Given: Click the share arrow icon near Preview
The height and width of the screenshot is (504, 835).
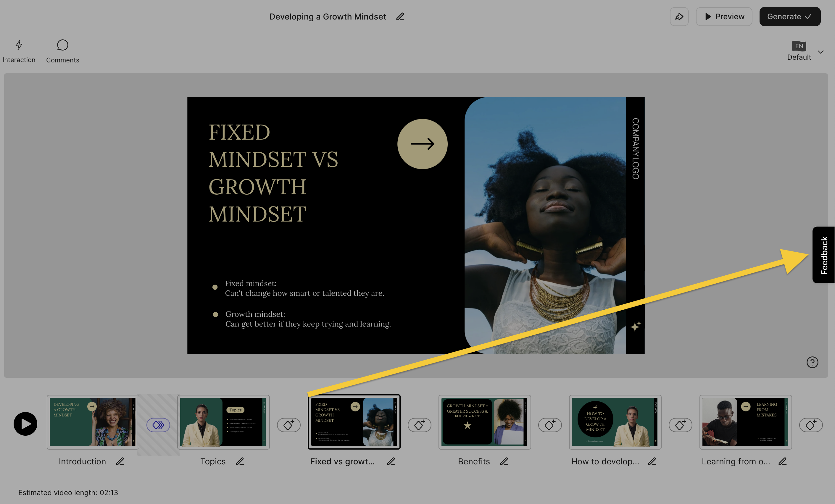Looking at the screenshot, I should pyautogui.click(x=679, y=17).
